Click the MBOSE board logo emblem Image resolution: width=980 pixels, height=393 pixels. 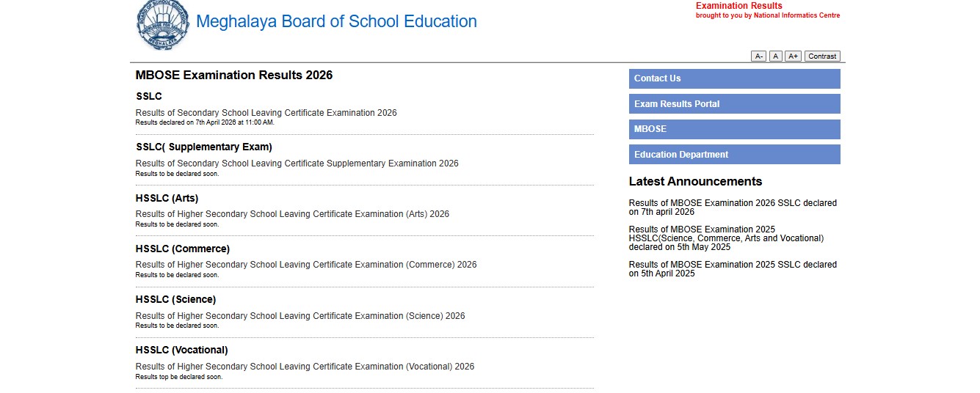(162, 26)
